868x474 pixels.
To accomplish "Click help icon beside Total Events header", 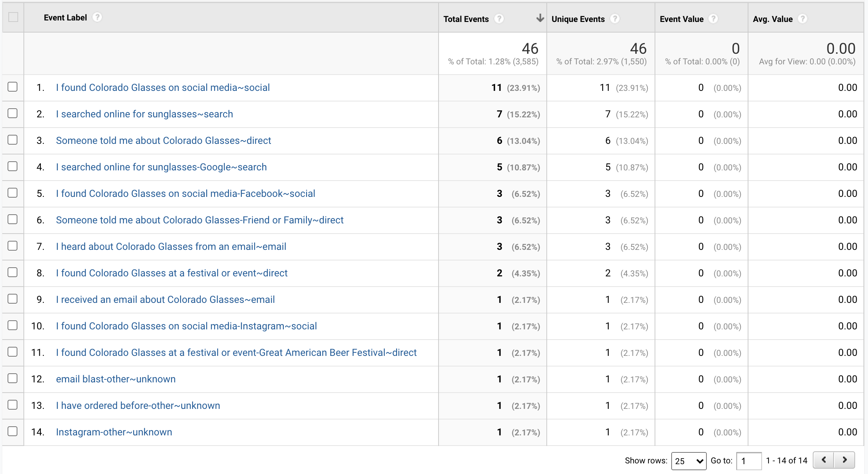I will 499,19.
